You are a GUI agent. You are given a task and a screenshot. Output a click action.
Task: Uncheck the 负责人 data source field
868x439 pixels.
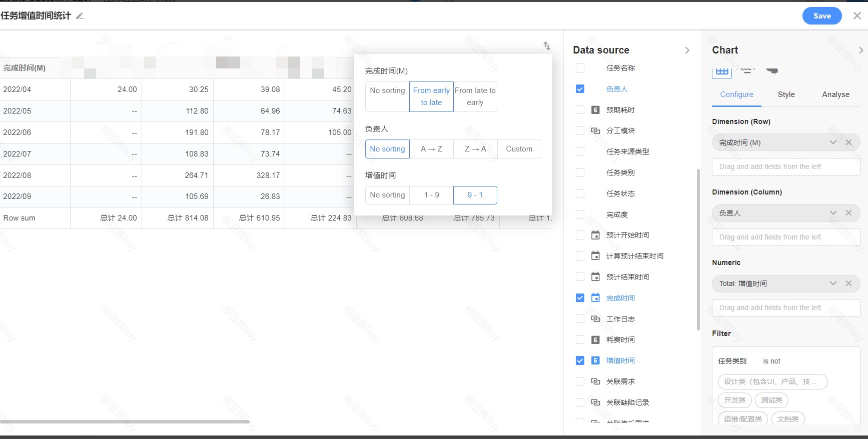(580, 89)
